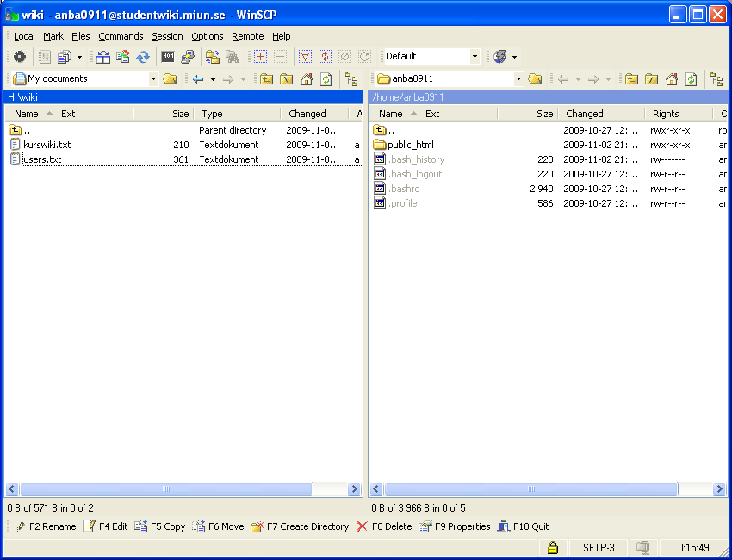Expand the anba0911 remote directory dropdown
The height and width of the screenshot is (560, 732).
point(518,79)
